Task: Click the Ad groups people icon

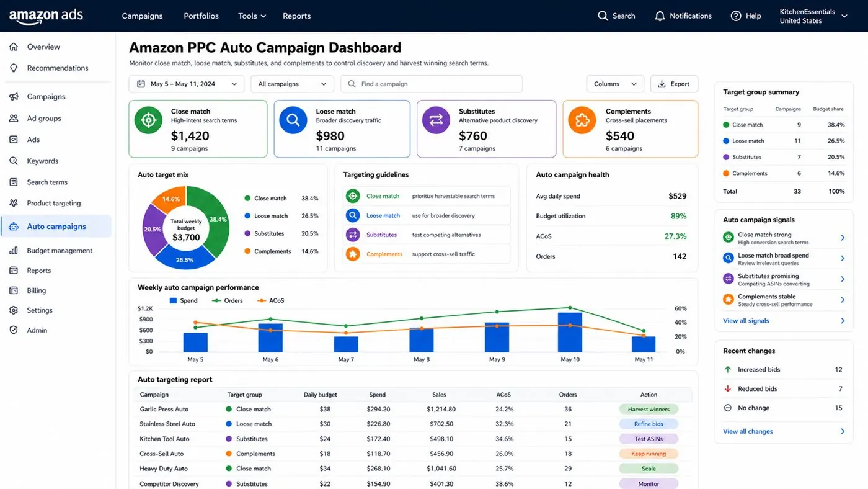Action: click(x=14, y=119)
